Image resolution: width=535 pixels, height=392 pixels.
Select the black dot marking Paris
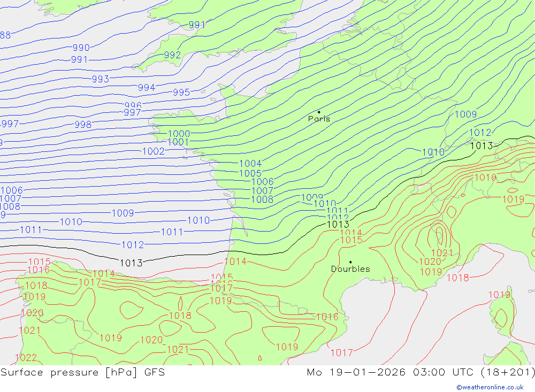pyautogui.click(x=319, y=112)
